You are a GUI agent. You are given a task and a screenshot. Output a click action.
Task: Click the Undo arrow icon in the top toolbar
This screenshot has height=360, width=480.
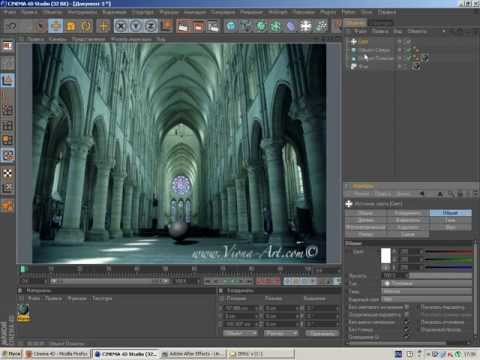tap(12, 26)
